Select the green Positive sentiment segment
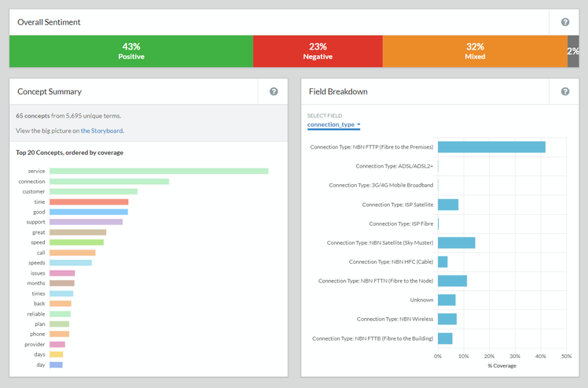Screen dimensions: 588x388 click(130, 51)
